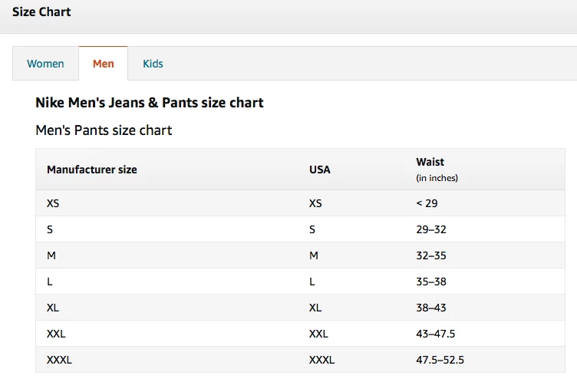Click the 35–38 waist range
The image size is (577, 392).
(x=431, y=282)
